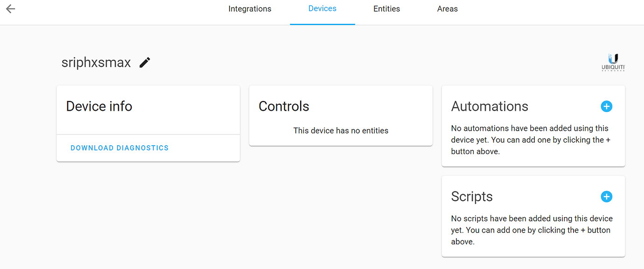Go back using the left arrow icon

pos(11,9)
